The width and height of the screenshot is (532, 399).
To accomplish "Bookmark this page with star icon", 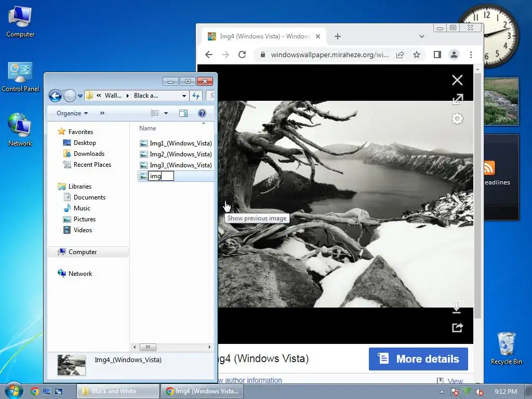I will 417,55.
